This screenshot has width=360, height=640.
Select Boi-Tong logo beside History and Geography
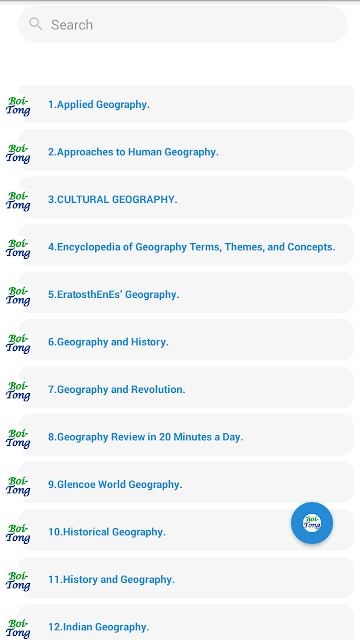pos(18,580)
